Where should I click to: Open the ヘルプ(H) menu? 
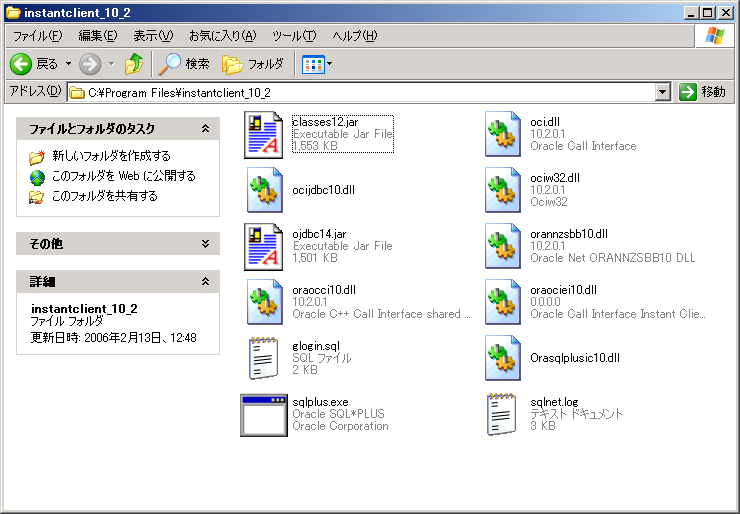coord(355,36)
